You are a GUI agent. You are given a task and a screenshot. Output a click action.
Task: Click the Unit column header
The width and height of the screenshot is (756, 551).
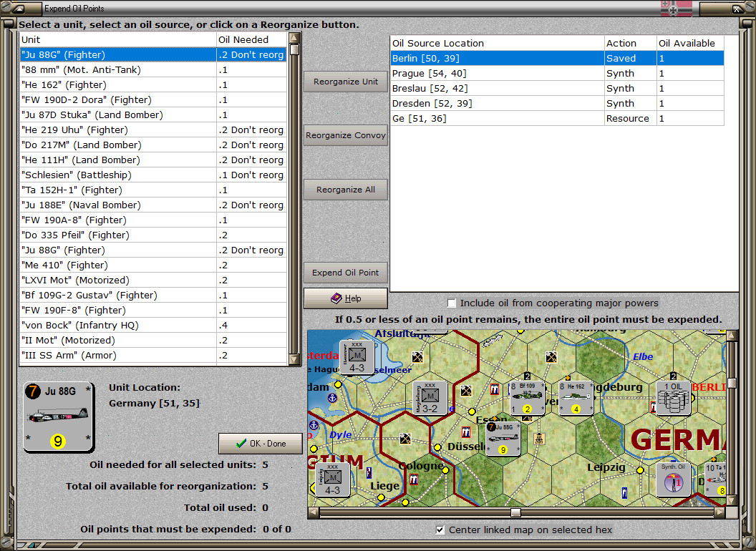tap(117, 39)
